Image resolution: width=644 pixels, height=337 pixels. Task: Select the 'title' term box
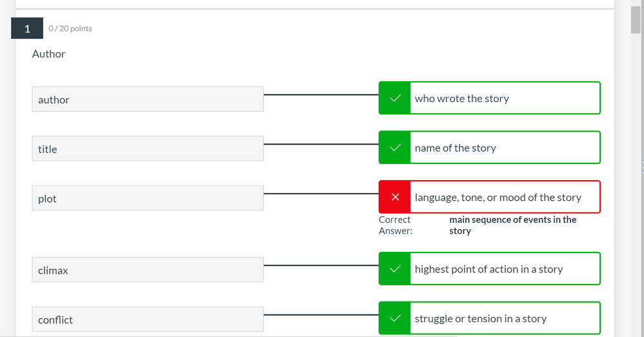pos(148,148)
